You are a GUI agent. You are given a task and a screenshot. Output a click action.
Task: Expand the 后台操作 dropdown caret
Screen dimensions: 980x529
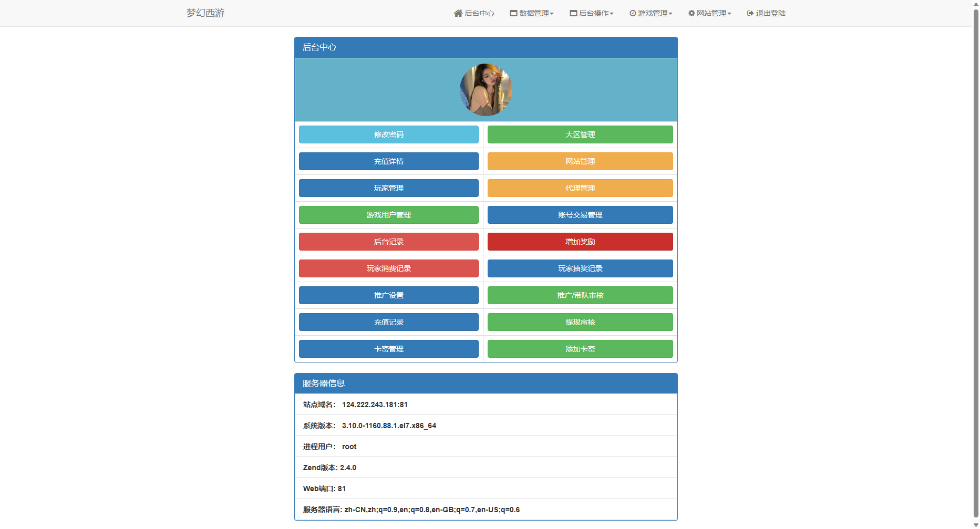612,14
